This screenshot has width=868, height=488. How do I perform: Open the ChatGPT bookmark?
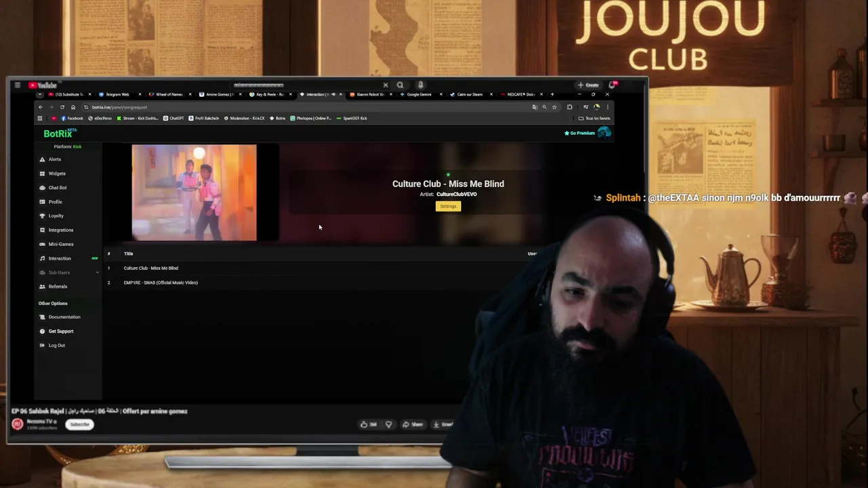pos(174,119)
